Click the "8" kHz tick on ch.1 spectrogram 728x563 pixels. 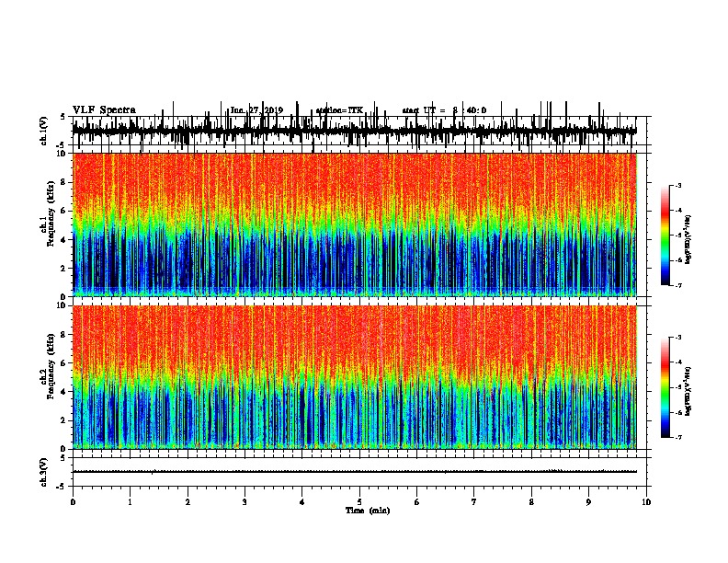(64, 182)
